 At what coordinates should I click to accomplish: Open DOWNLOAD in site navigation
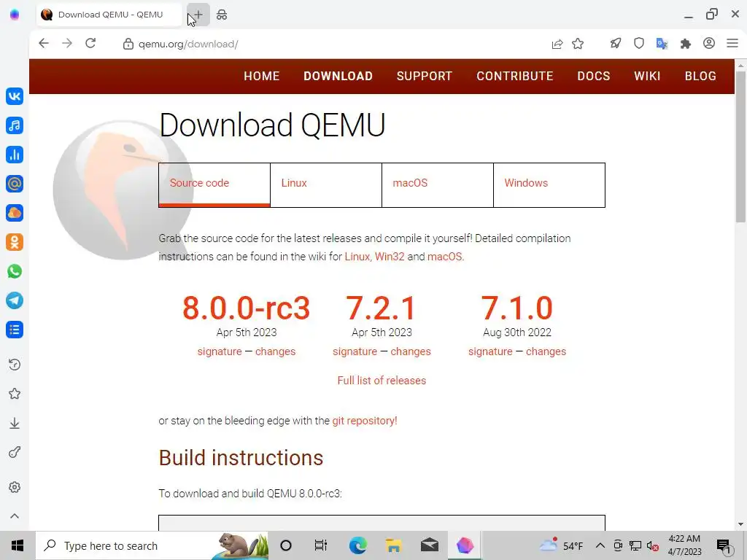[x=338, y=76]
